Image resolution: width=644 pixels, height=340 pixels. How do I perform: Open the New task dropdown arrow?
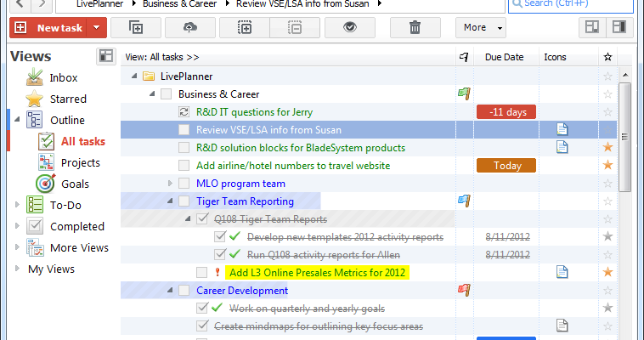point(98,27)
